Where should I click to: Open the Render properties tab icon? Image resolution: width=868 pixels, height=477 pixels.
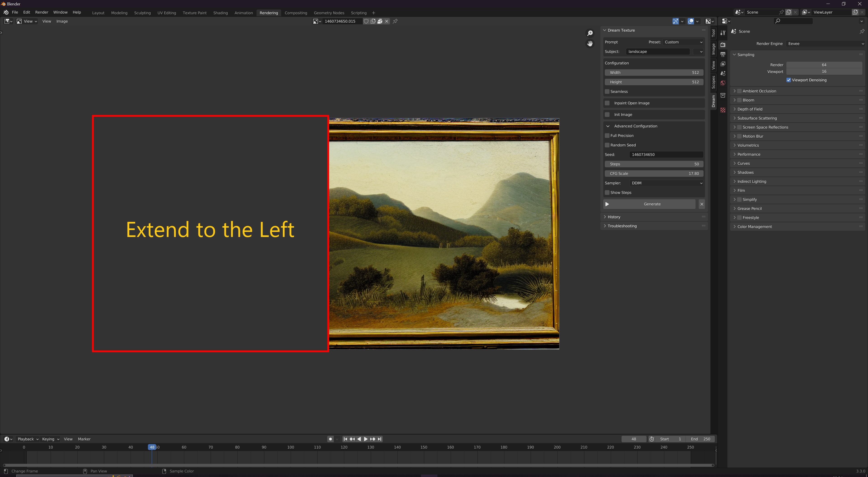point(723,45)
